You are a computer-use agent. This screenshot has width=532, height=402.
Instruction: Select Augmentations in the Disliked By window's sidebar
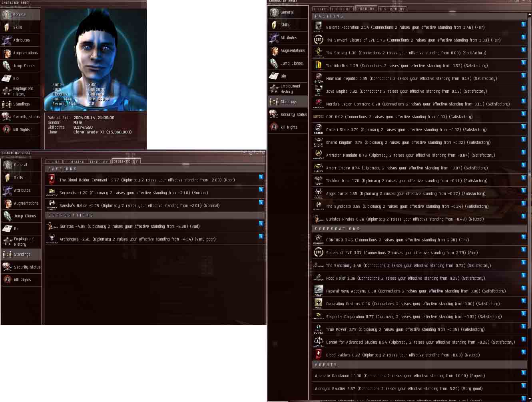point(21,203)
